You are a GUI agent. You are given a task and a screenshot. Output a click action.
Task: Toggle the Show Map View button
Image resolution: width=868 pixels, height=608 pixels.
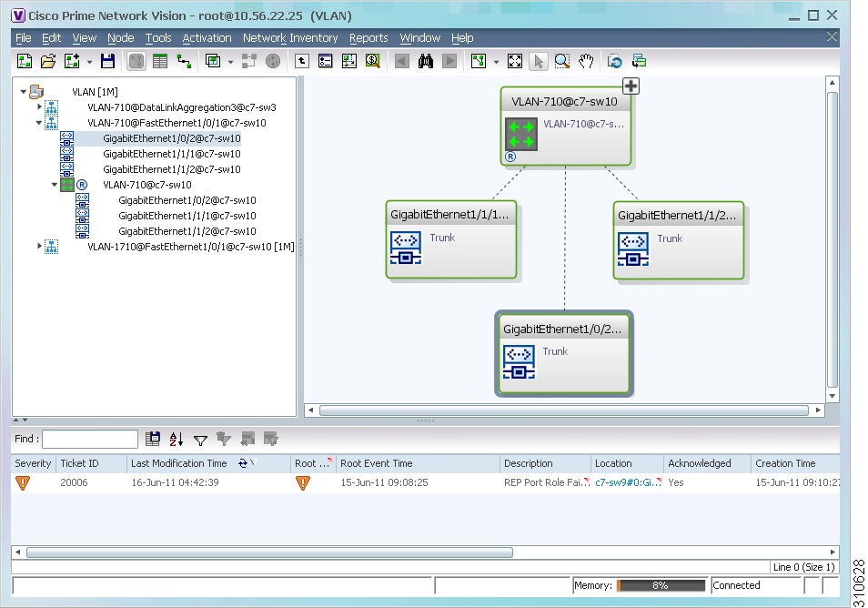point(136,61)
